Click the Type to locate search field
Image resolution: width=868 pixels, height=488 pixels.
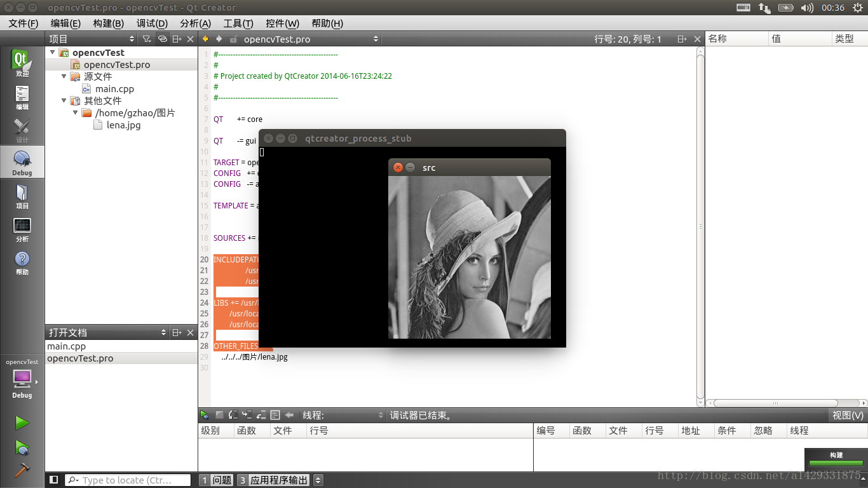[x=127, y=480]
